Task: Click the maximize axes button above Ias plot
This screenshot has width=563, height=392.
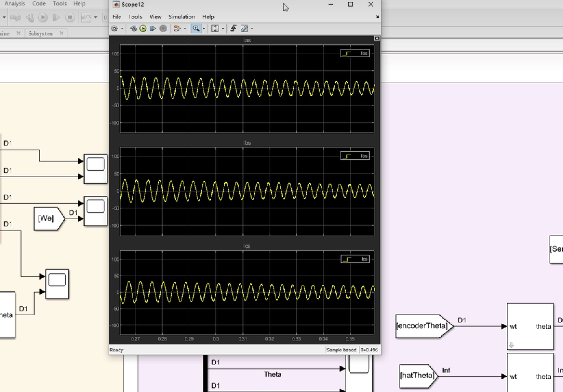Action: point(377,38)
